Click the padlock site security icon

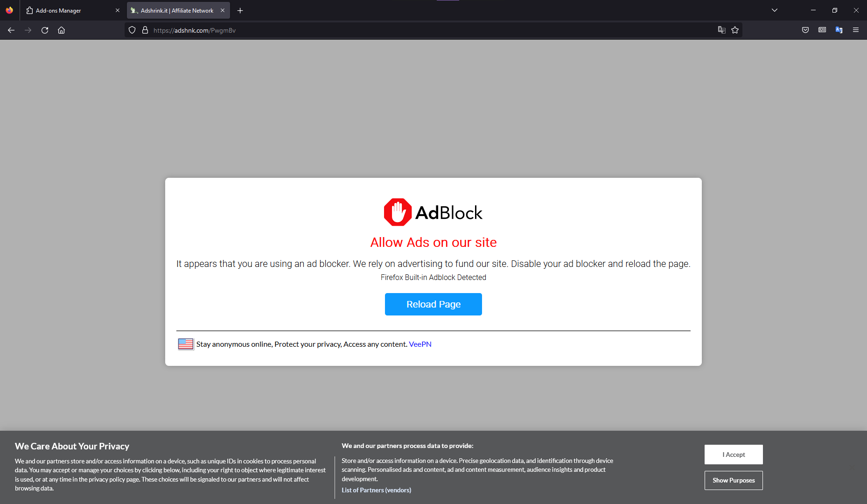click(145, 30)
